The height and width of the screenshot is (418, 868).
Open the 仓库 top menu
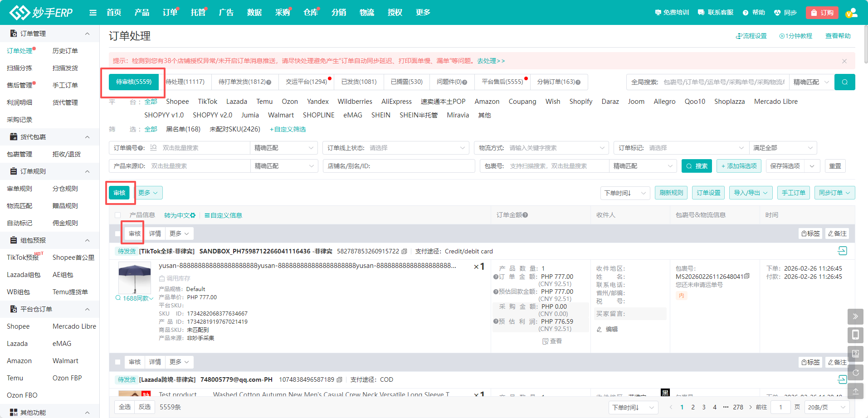(x=310, y=13)
